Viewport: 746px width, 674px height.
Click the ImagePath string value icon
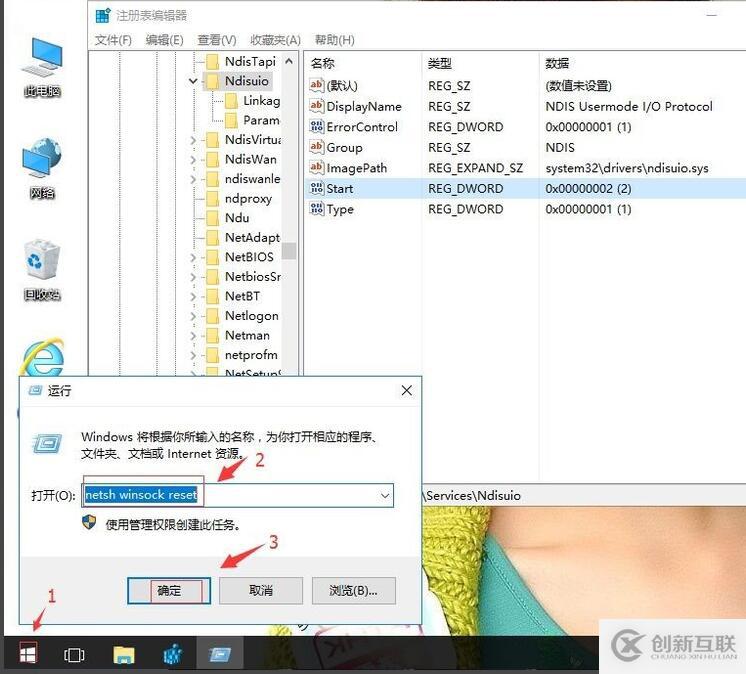coord(317,168)
